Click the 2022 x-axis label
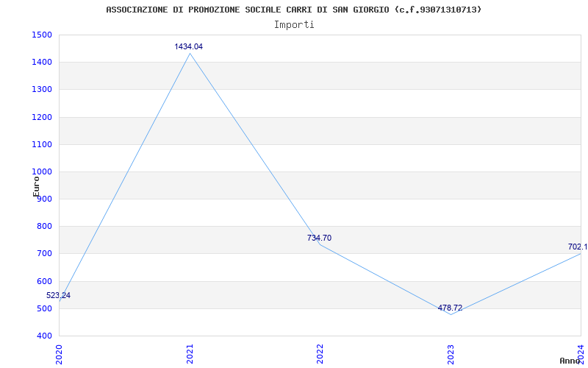The height and width of the screenshot is (368, 588). coord(320,353)
